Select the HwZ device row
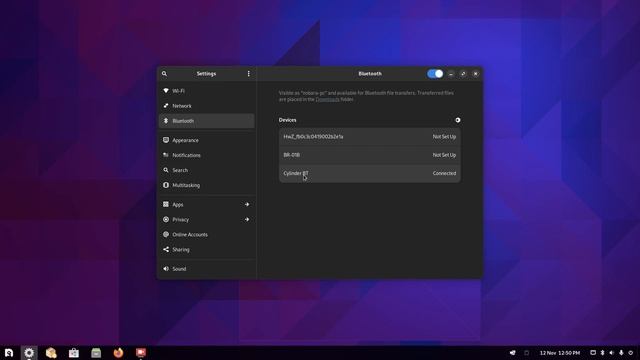This screenshot has width=640, height=360. tap(370, 137)
